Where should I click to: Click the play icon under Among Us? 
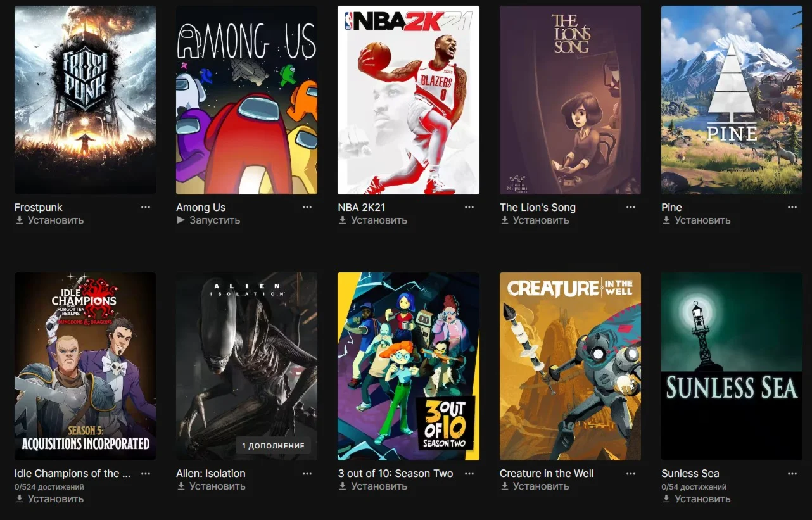pos(181,220)
